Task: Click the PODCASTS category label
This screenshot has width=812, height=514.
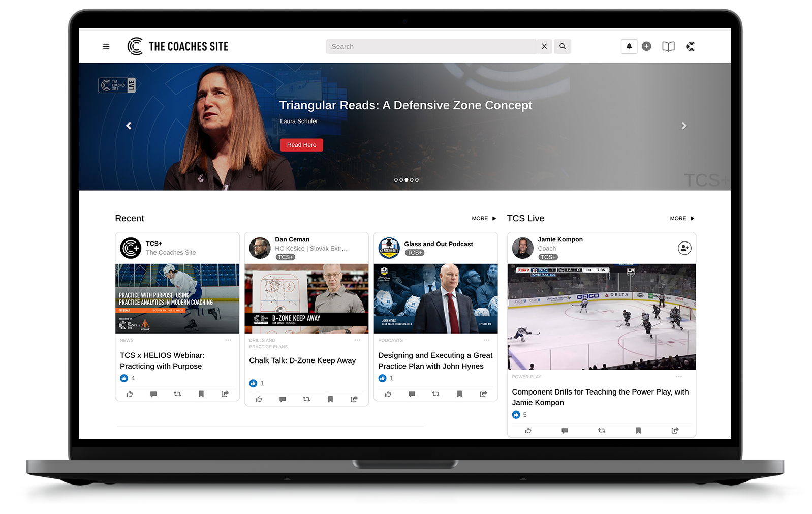Action: pyautogui.click(x=390, y=340)
